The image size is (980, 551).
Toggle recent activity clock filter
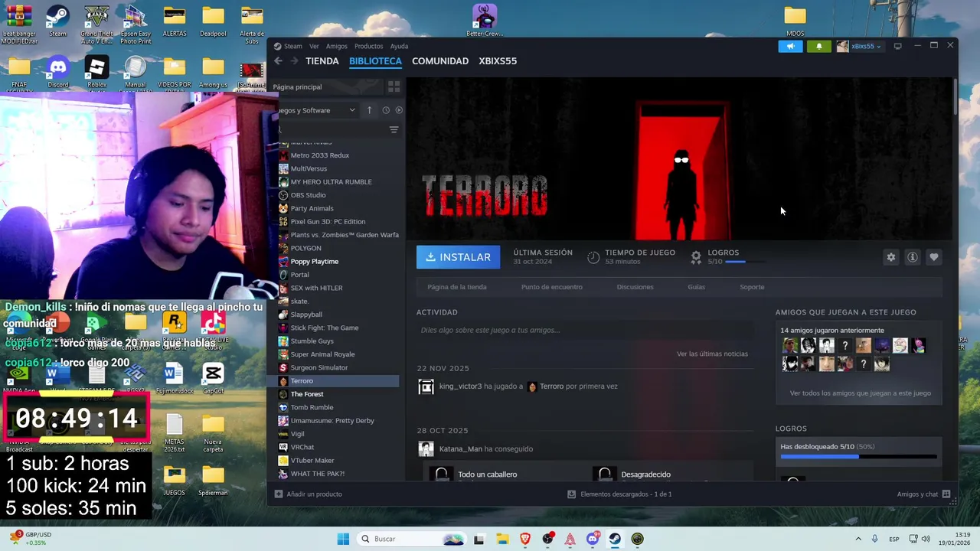[x=386, y=110]
